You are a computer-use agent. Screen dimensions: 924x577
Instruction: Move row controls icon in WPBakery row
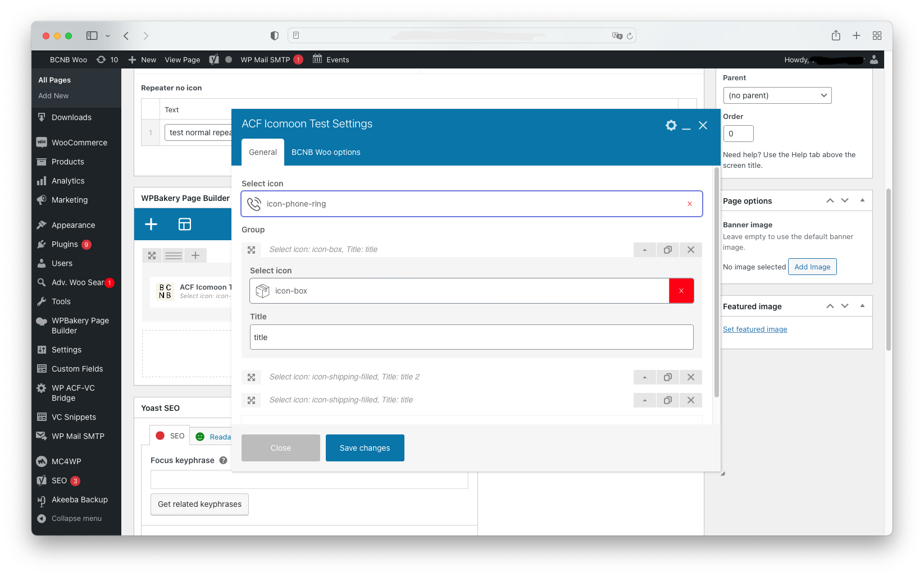152,255
